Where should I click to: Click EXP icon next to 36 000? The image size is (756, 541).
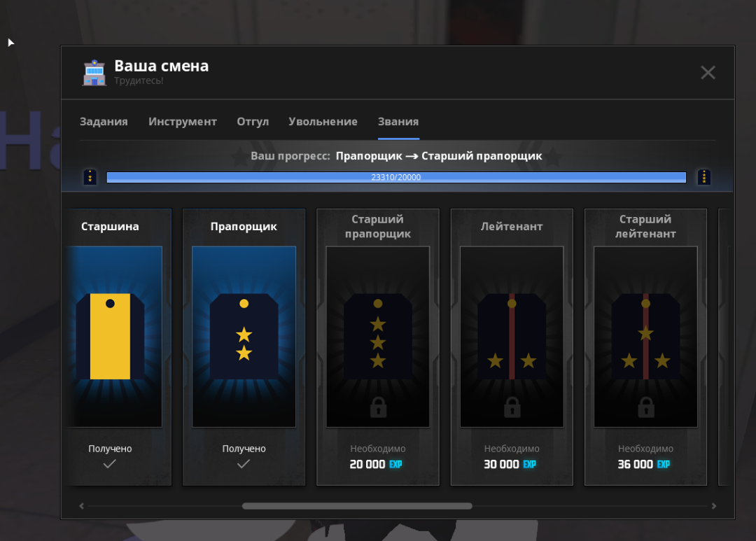point(663,464)
